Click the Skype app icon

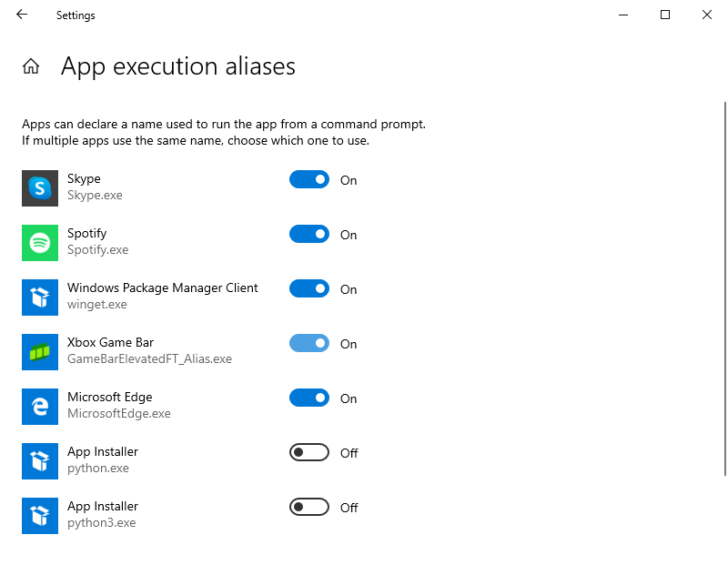click(40, 188)
